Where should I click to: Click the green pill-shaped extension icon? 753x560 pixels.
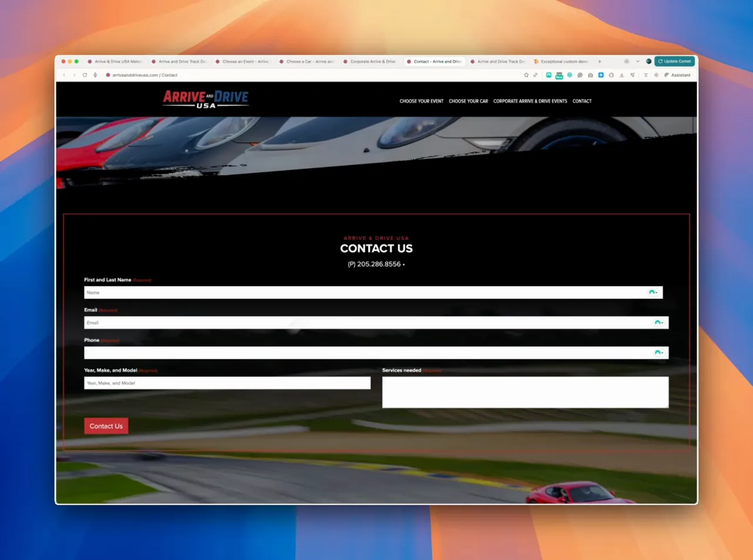click(x=559, y=75)
